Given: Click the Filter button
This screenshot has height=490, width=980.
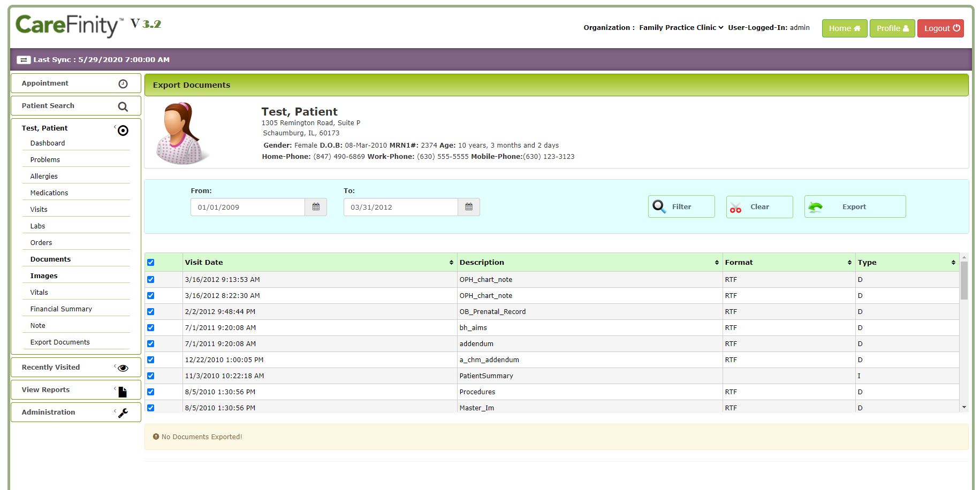Looking at the screenshot, I should [681, 206].
